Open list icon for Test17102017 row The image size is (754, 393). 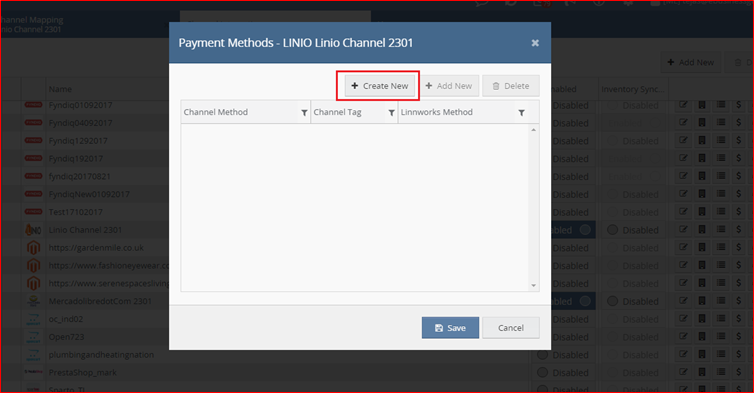click(720, 212)
